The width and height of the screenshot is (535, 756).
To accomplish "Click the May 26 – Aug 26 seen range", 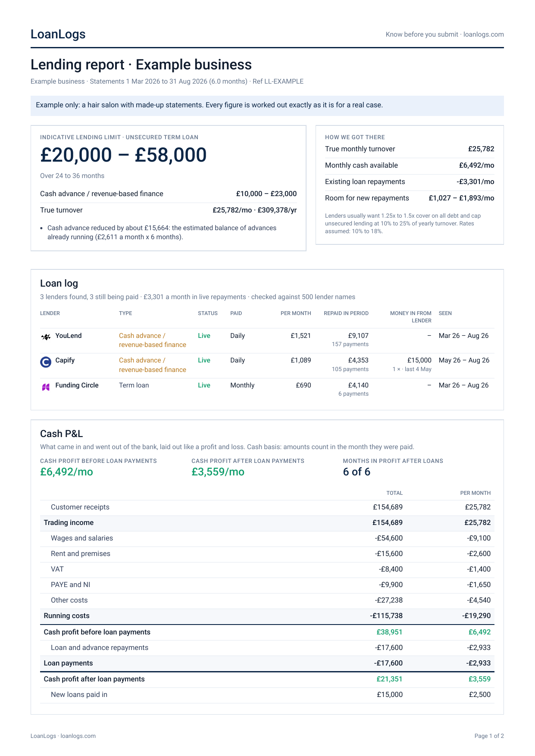I will click(464, 360).
